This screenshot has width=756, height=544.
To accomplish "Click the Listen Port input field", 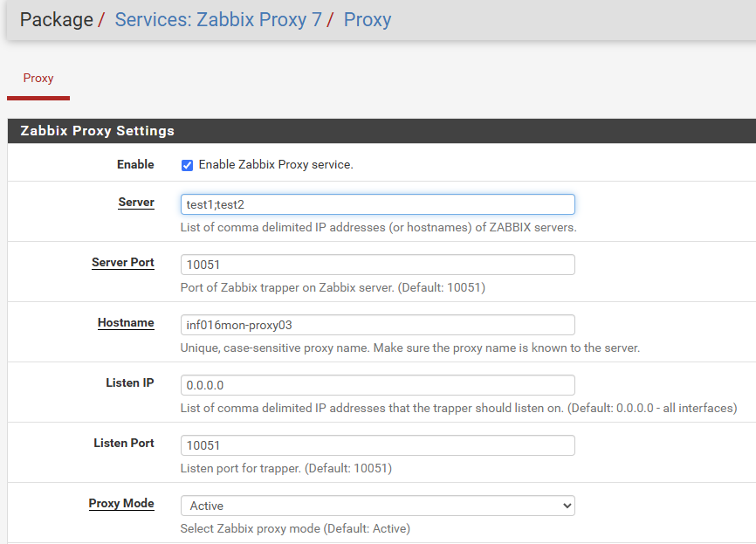I will click(x=377, y=445).
